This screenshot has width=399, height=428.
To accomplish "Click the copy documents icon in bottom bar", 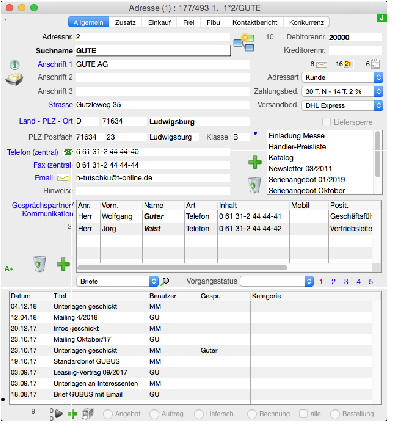I will (88, 414).
